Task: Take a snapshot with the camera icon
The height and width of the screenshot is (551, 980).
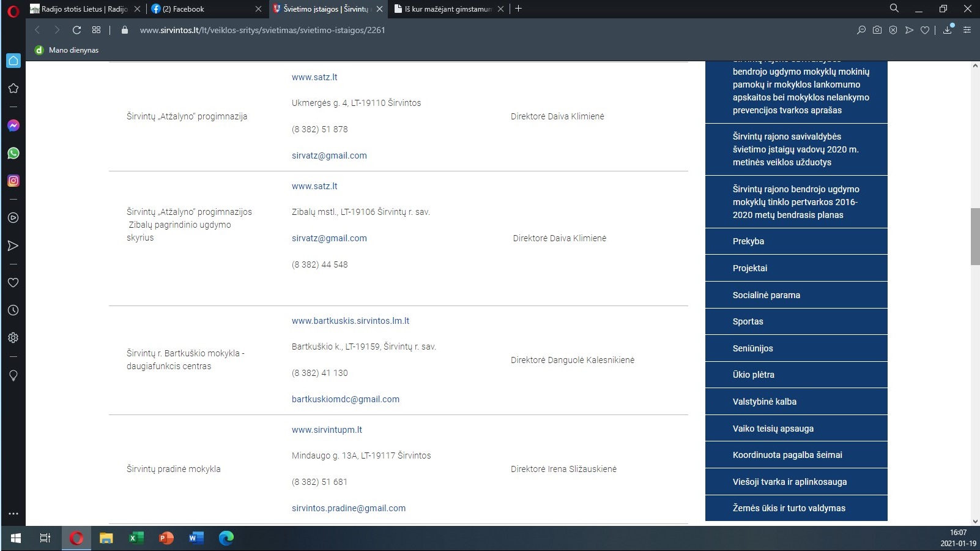Action: 877,30
